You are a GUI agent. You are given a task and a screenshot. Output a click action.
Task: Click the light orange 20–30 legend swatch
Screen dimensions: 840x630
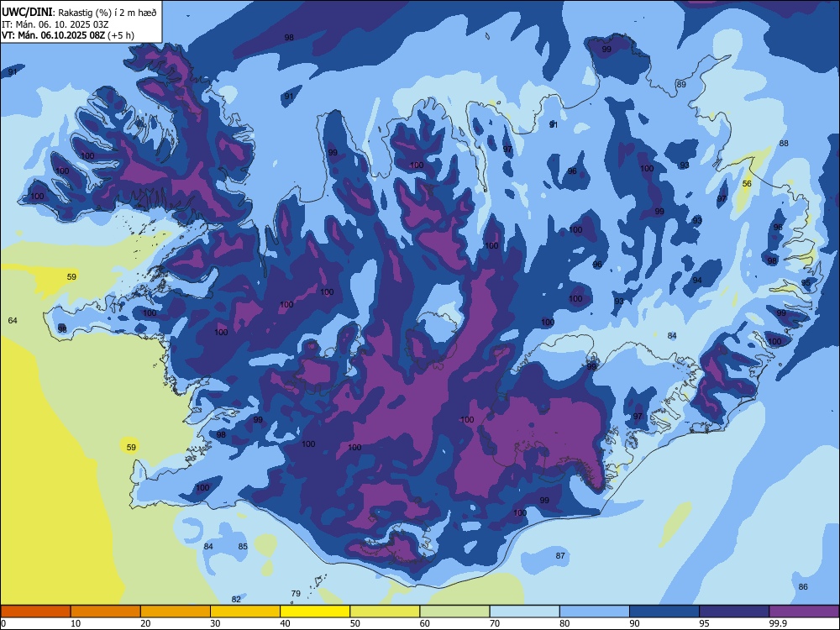[176, 612]
